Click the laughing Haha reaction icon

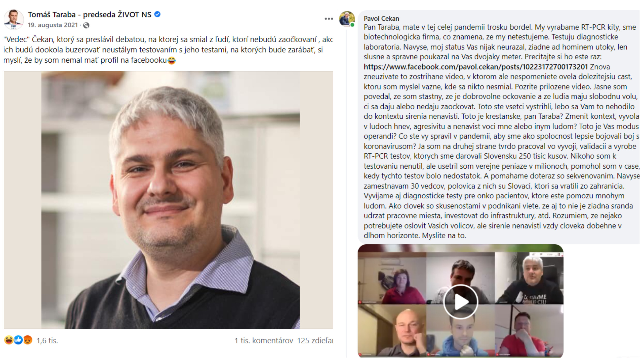point(9,340)
